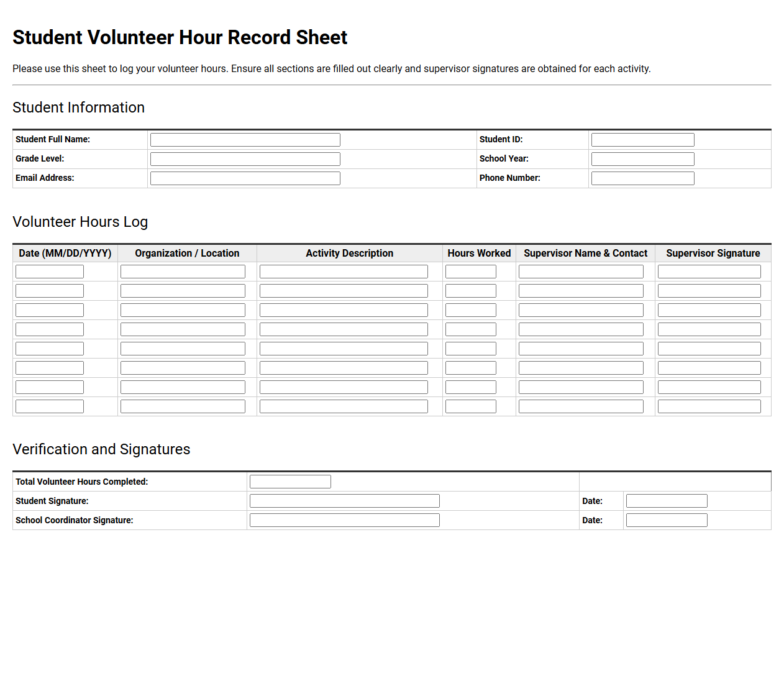Click first row Activity Description input
Viewport: 784px width, 696px height.
click(344, 272)
